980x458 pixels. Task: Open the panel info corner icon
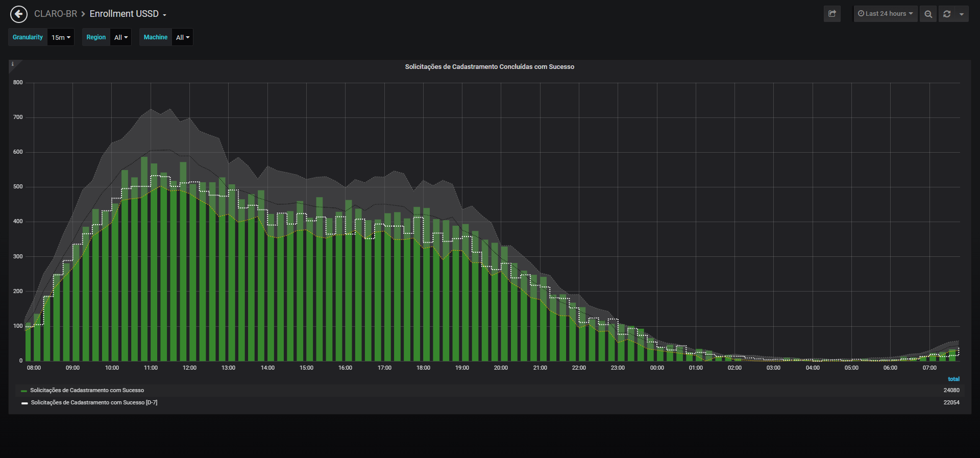pos(13,64)
